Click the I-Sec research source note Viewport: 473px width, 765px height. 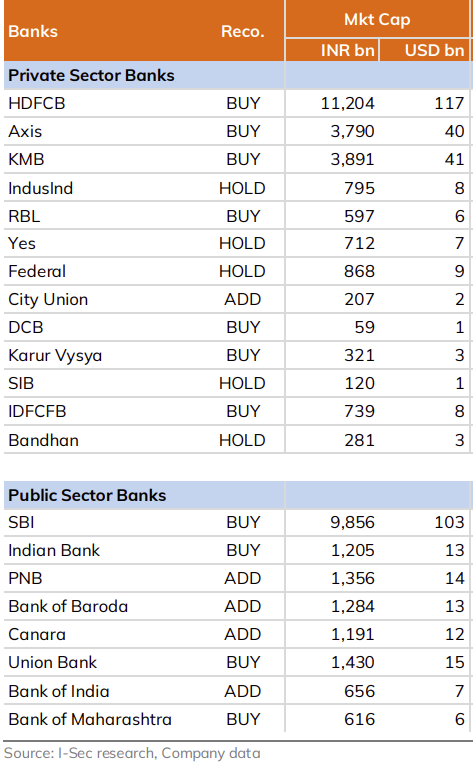(132, 753)
